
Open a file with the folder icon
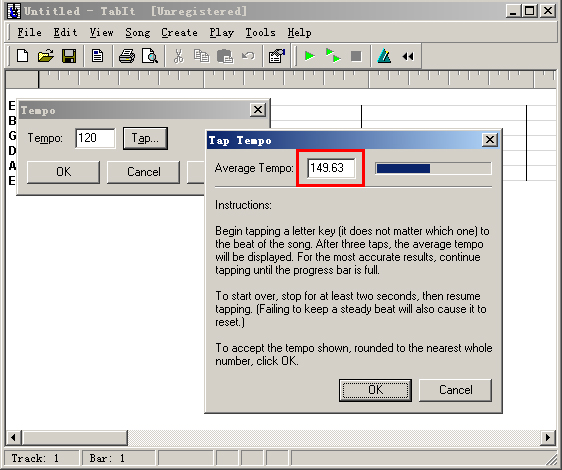tap(46, 56)
